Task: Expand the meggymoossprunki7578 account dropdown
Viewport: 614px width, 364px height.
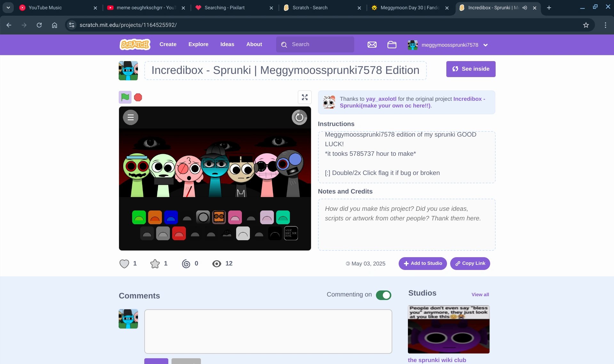Action: click(485, 45)
